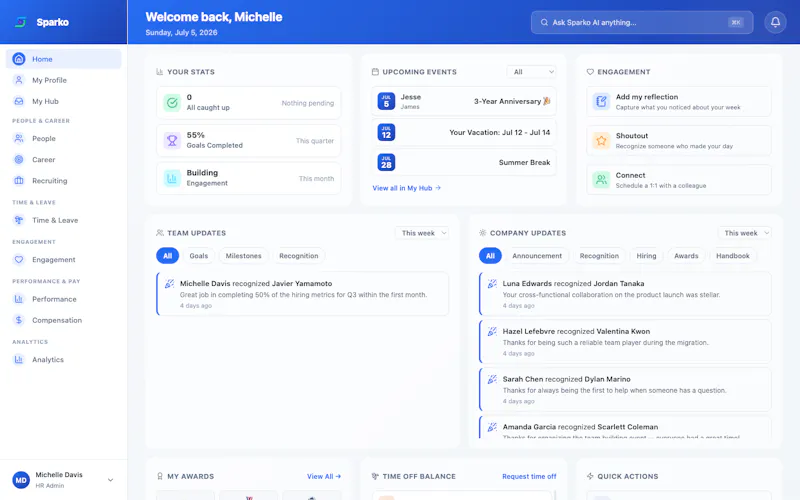Click the Jul 12 calendar badge
The image size is (800, 500).
[x=386, y=132]
